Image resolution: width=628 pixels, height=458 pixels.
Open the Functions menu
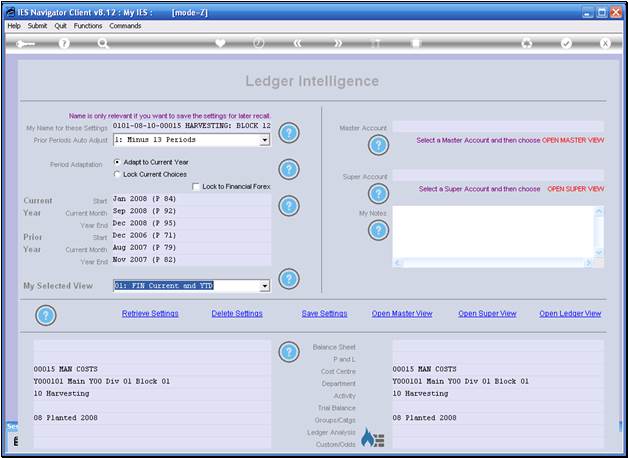pyautogui.click(x=88, y=26)
